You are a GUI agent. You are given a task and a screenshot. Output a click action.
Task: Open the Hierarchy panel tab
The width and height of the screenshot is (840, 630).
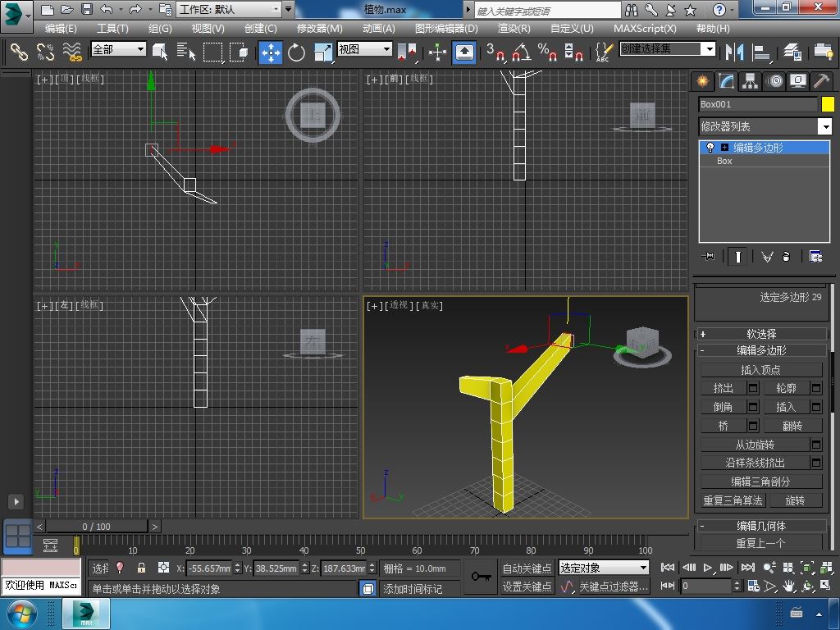pyautogui.click(x=750, y=81)
